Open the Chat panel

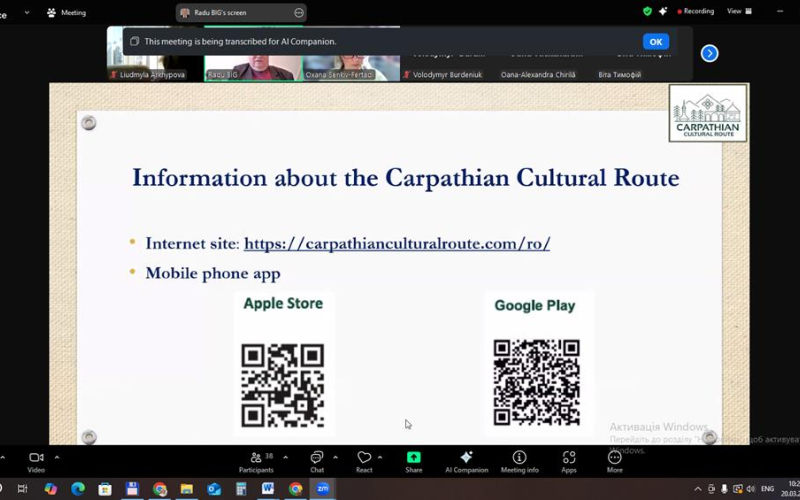(x=317, y=462)
